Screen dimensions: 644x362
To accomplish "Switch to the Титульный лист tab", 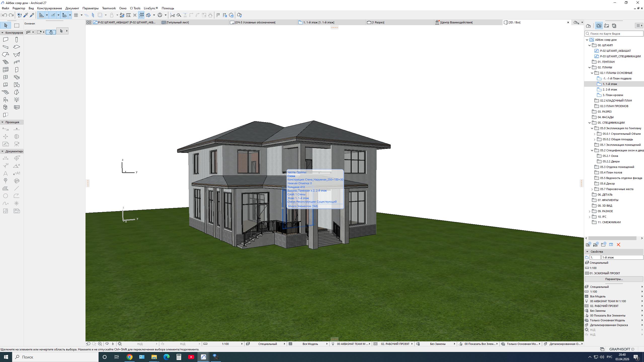I will pos(178,22).
